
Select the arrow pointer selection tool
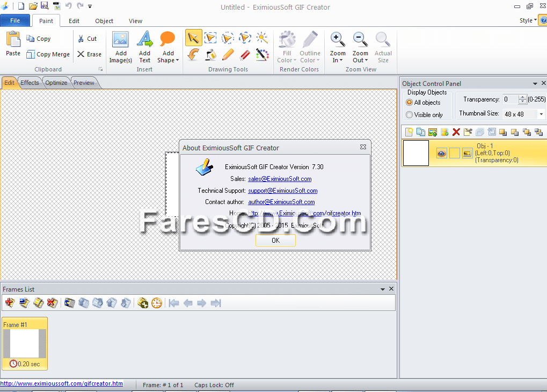[193, 38]
